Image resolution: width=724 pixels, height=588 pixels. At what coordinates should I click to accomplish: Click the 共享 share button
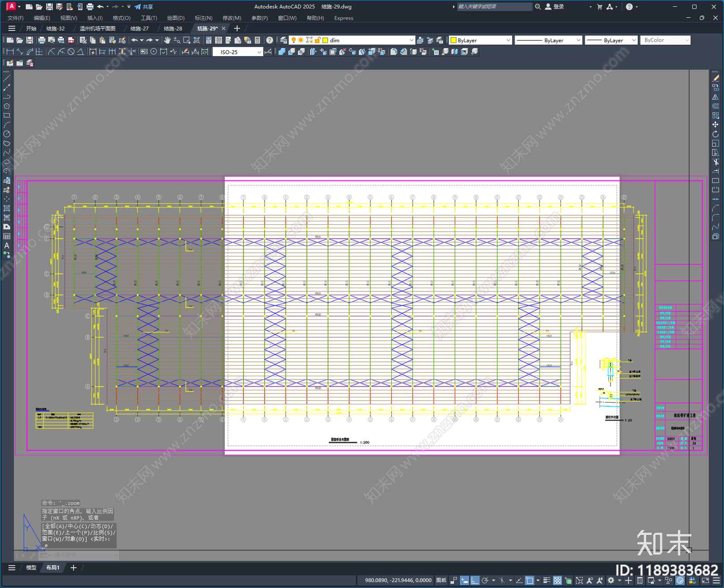[x=144, y=7]
